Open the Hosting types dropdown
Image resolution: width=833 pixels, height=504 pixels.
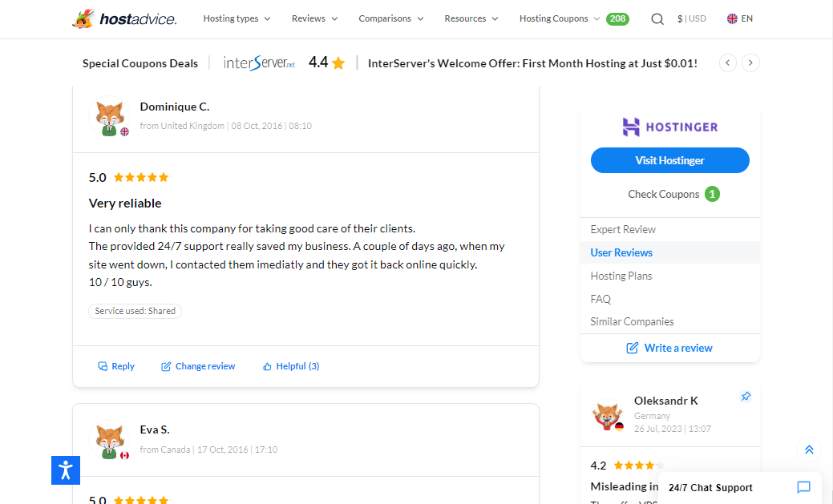coord(236,18)
